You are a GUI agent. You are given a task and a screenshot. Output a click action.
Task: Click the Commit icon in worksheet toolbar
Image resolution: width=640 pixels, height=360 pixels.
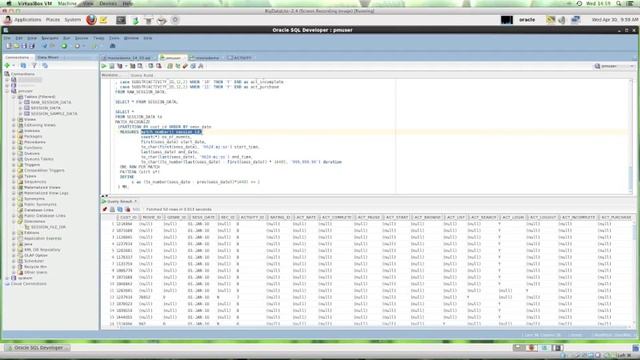click(x=151, y=66)
